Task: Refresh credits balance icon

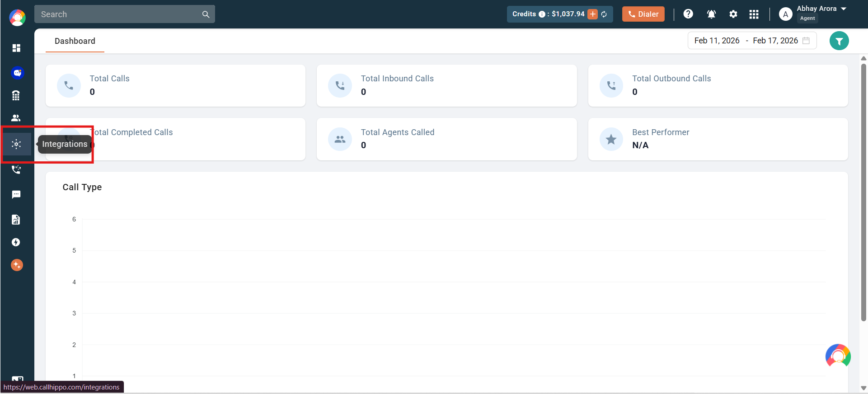Action: click(604, 14)
